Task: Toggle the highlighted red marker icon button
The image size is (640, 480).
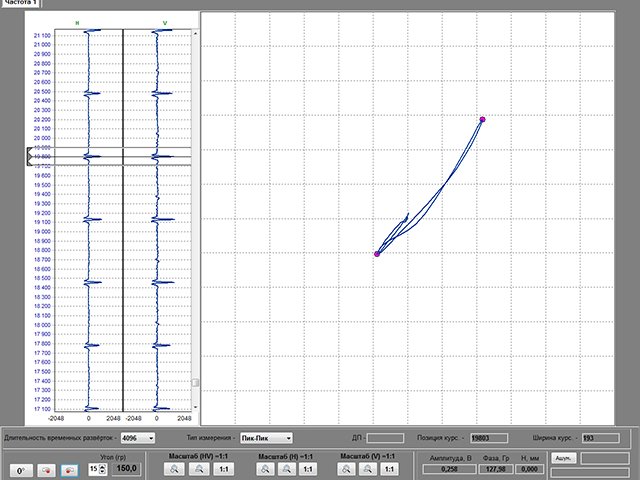Action: (x=69, y=468)
